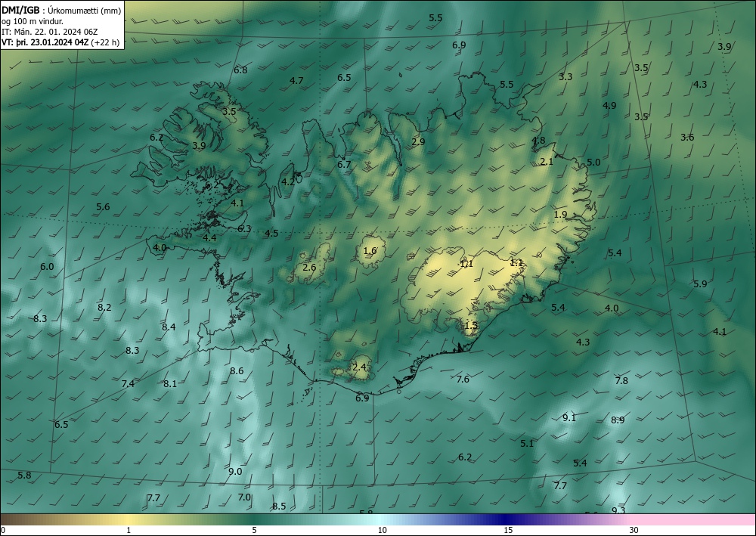Click the 4.2 value on the map
The image size is (756, 536).
[x=288, y=181]
